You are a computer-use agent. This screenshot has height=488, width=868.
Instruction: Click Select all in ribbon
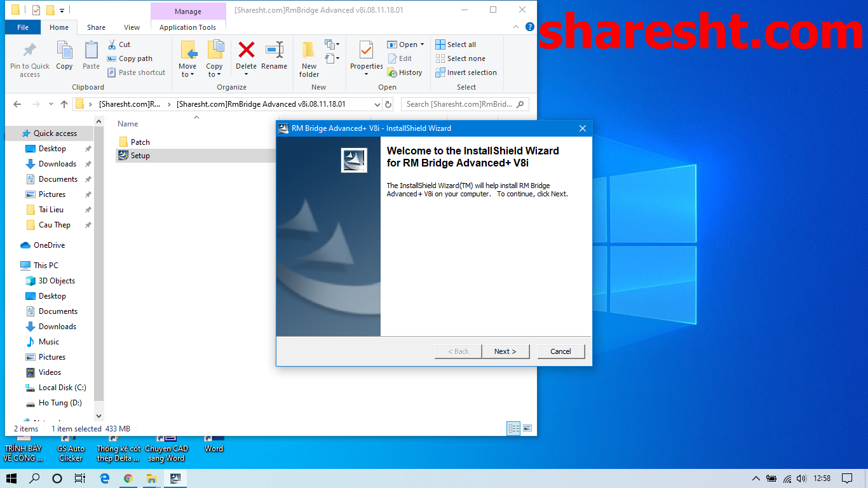[456, 44]
